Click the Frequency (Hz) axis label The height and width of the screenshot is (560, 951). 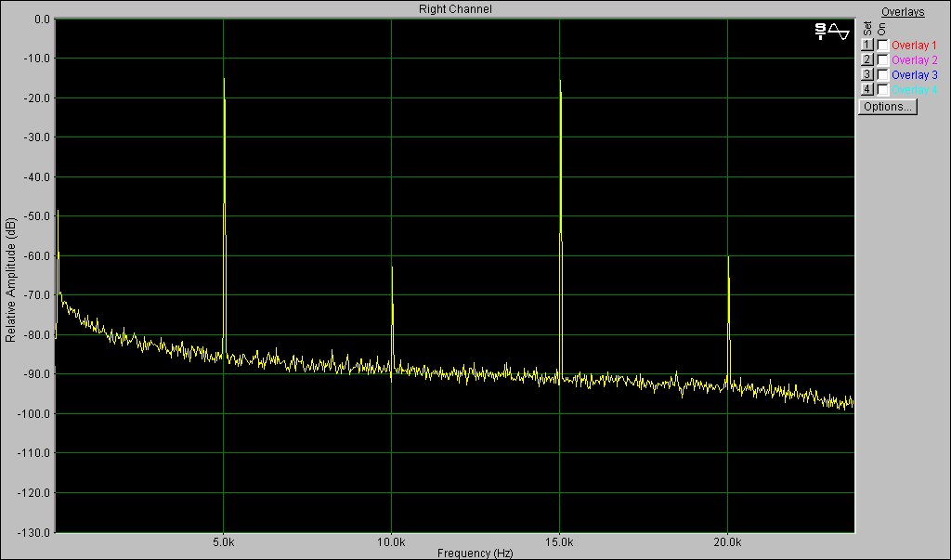click(x=475, y=553)
